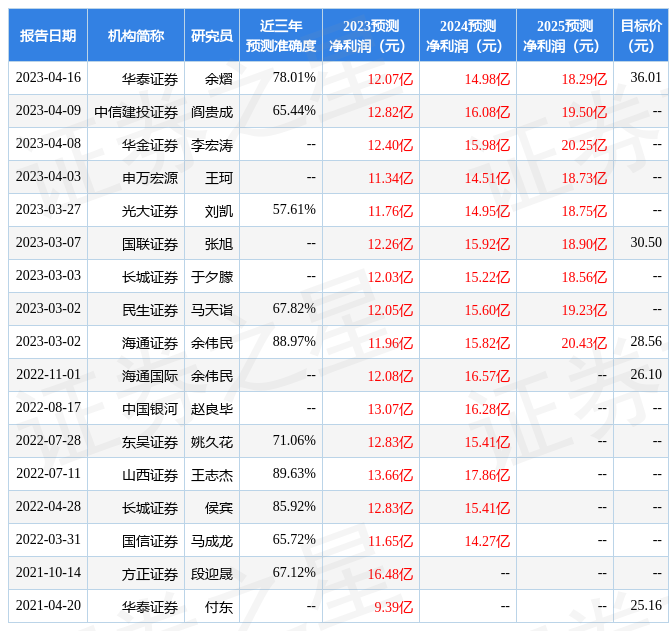Select researcher 王珂

(x=219, y=178)
